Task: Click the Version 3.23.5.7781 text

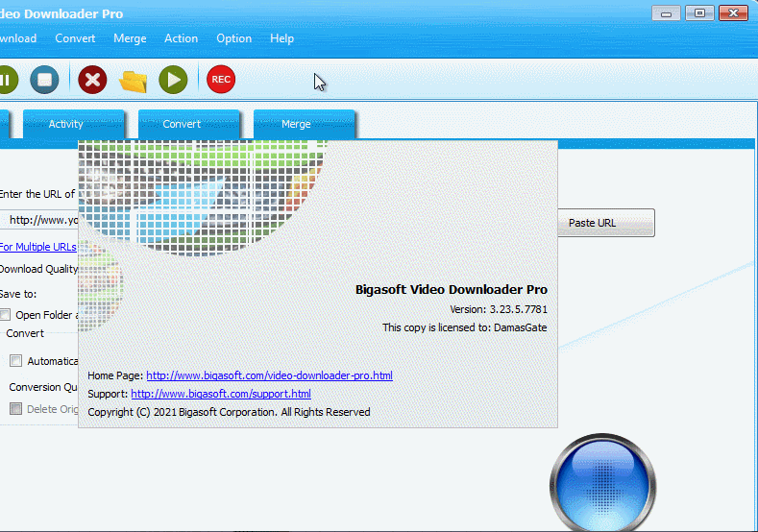Action: 499,309
